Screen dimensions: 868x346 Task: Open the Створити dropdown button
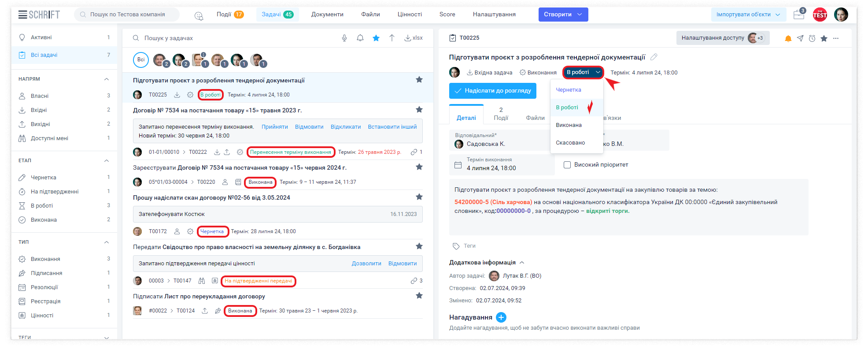[x=563, y=15]
